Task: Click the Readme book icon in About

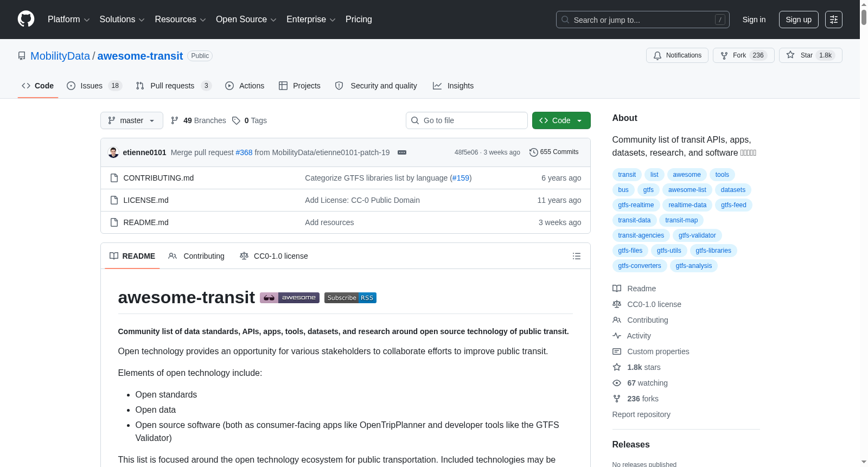Action: point(617,289)
